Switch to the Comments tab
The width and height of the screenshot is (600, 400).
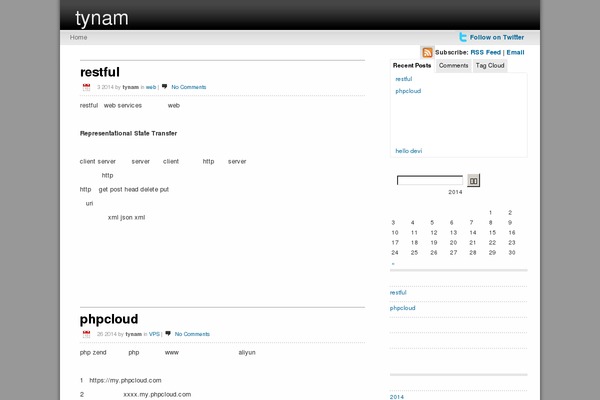tap(453, 65)
